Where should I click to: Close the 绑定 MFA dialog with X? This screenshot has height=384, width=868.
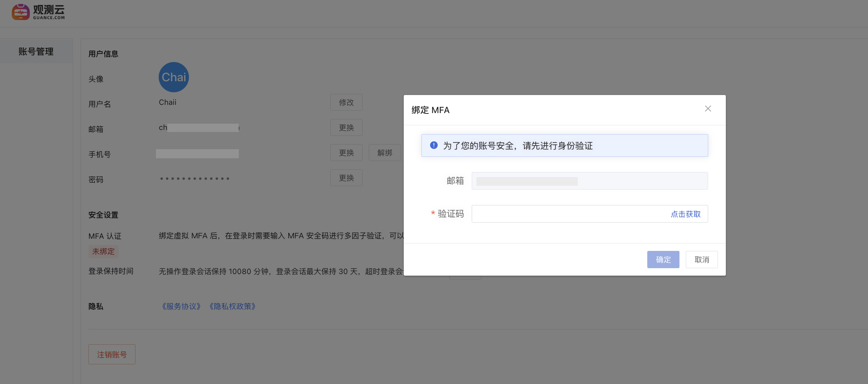click(708, 109)
